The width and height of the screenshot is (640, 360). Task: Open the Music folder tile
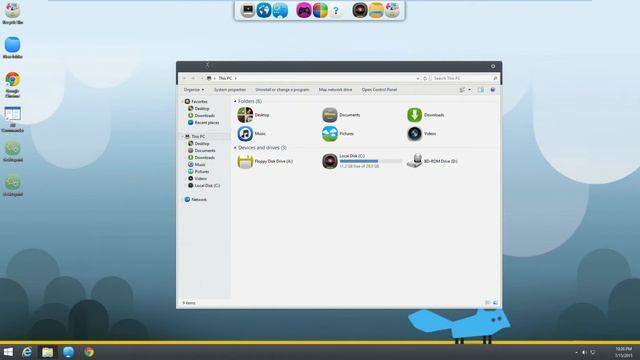tap(251, 133)
